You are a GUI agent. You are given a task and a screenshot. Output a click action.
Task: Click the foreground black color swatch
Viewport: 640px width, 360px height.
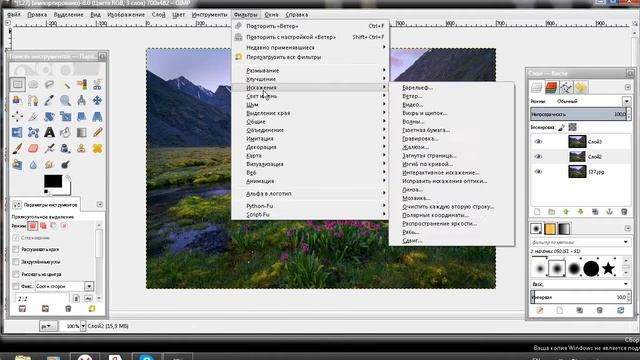53,181
